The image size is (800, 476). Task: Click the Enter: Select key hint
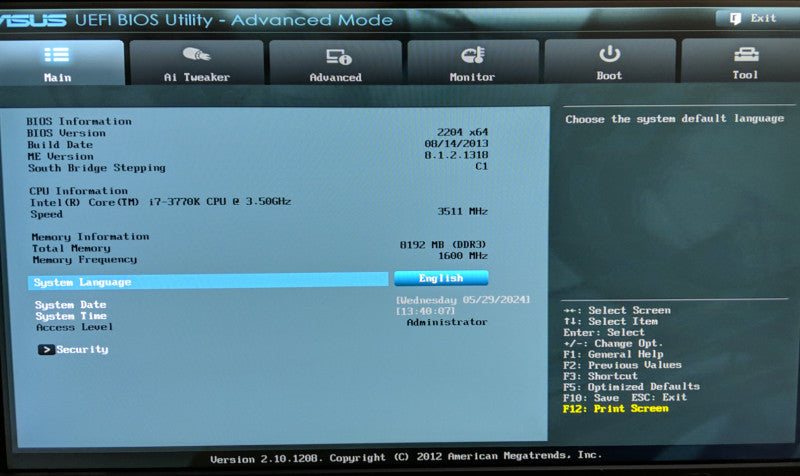coord(604,332)
